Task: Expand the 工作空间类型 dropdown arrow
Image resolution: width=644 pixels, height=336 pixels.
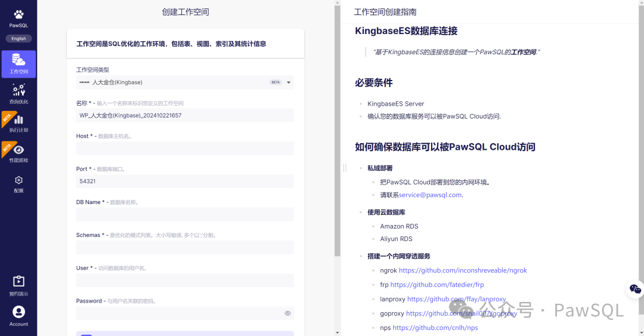Action: pos(289,82)
